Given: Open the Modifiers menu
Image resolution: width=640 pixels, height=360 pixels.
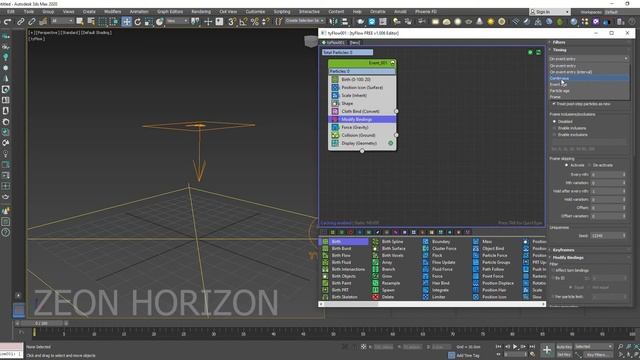Looking at the screenshot, I should coord(112,12).
